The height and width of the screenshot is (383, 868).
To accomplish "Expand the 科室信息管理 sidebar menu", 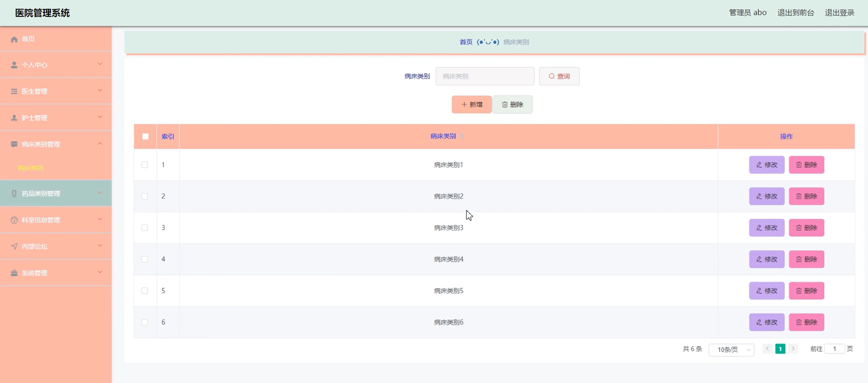I will click(56, 220).
